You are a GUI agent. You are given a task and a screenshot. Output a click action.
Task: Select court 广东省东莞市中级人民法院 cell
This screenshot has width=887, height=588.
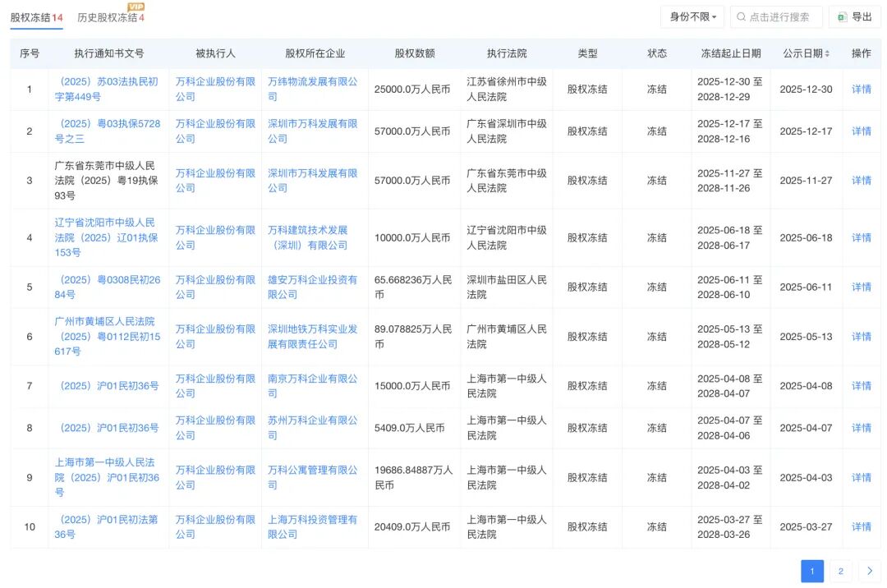click(x=507, y=181)
